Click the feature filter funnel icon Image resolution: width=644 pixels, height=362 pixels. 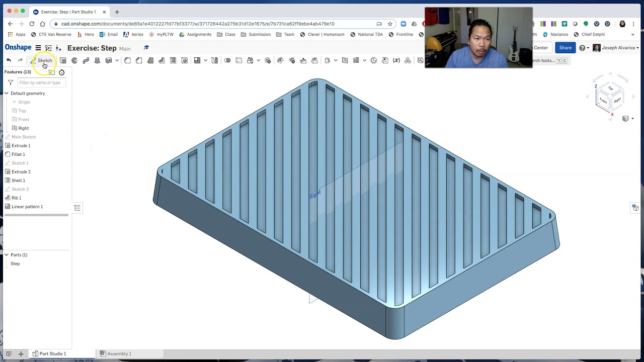tap(11, 82)
